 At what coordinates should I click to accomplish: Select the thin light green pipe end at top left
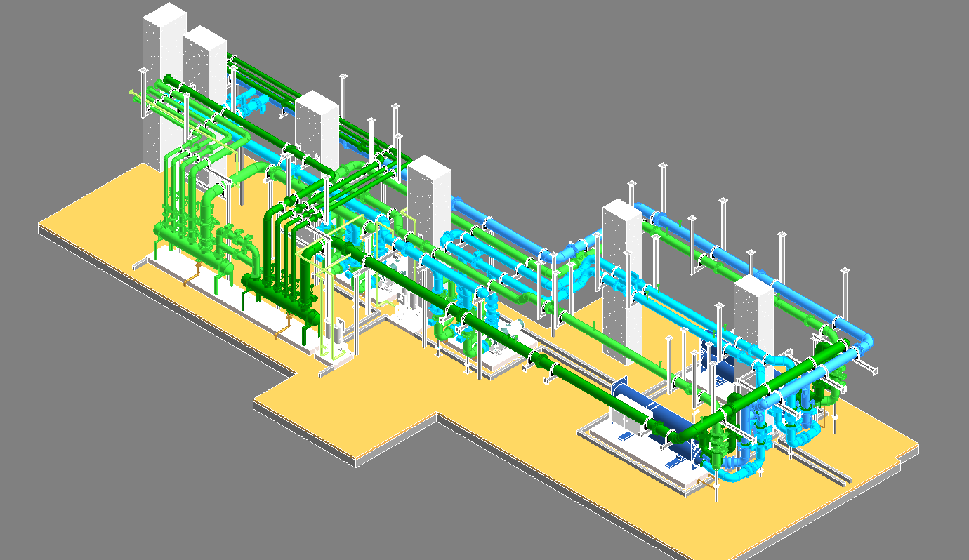[x=135, y=93]
